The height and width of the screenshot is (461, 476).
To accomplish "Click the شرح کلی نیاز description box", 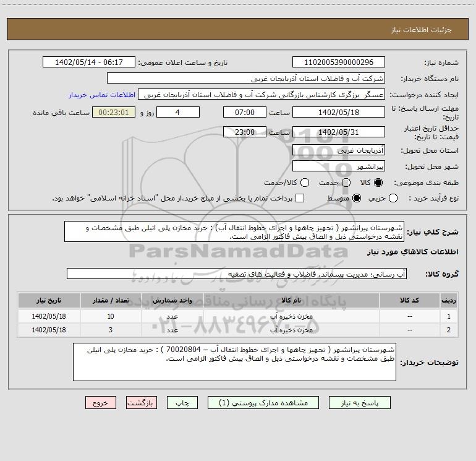I will (x=234, y=231).
